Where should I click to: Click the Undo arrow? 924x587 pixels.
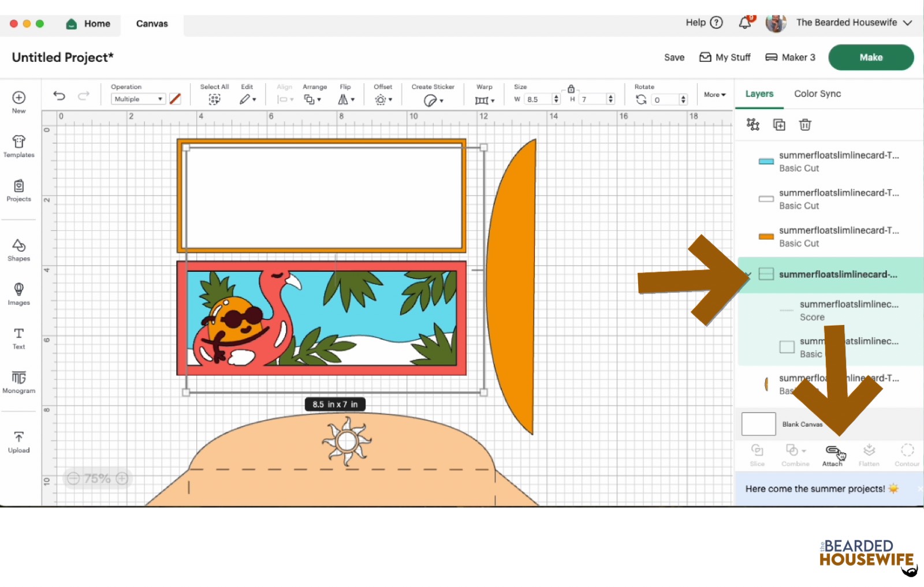pos(59,96)
